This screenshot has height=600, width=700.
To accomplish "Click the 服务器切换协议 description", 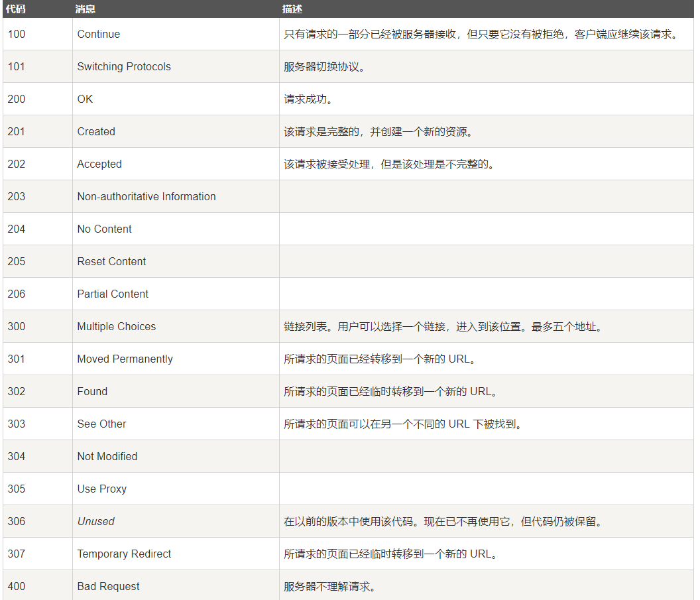I will click(325, 67).
